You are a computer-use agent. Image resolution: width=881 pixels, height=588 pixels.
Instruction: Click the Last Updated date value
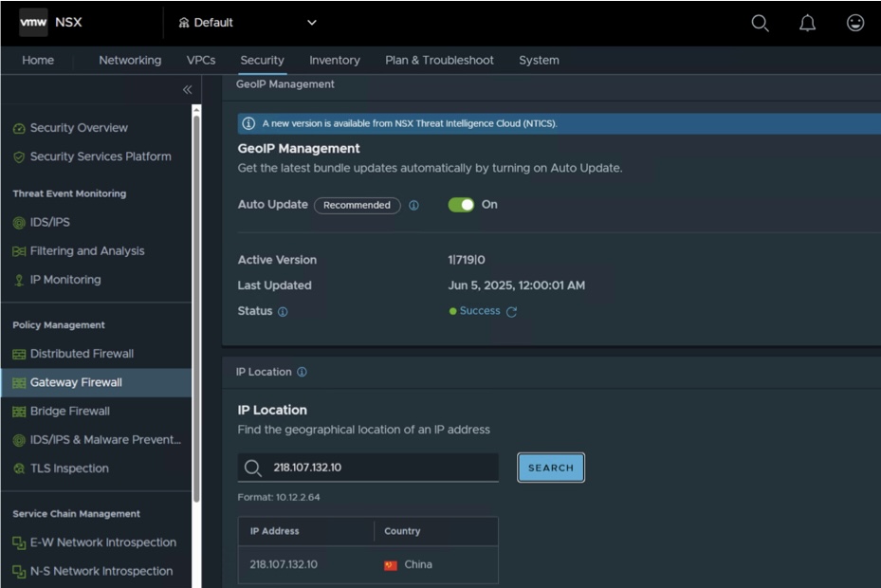[516, 285]
